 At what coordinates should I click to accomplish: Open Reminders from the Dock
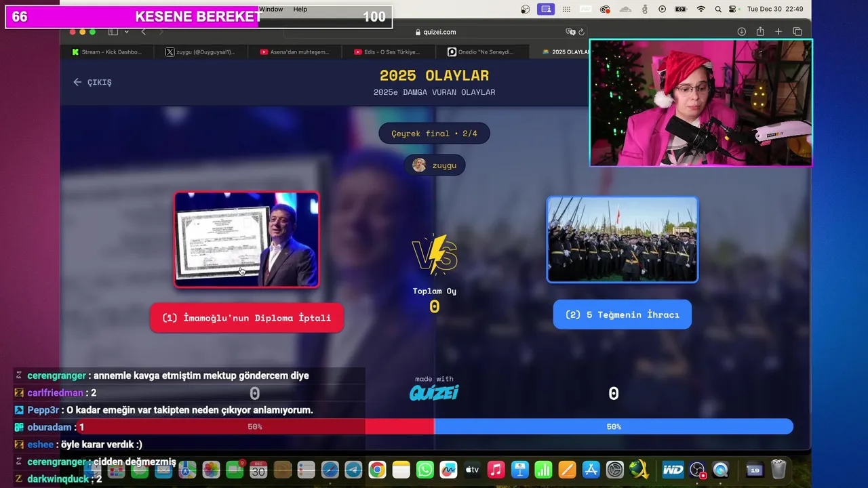click(306, 470)
